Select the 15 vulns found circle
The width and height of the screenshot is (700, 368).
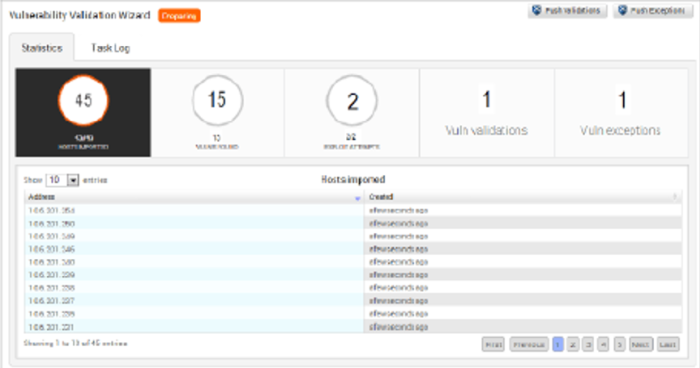tap(217, 100)
